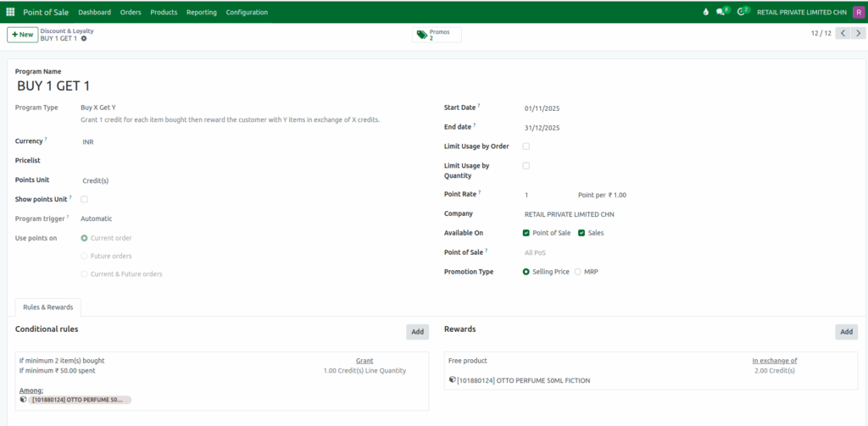Click the gear actions icon beside BUY 1 GET 1

84,39
